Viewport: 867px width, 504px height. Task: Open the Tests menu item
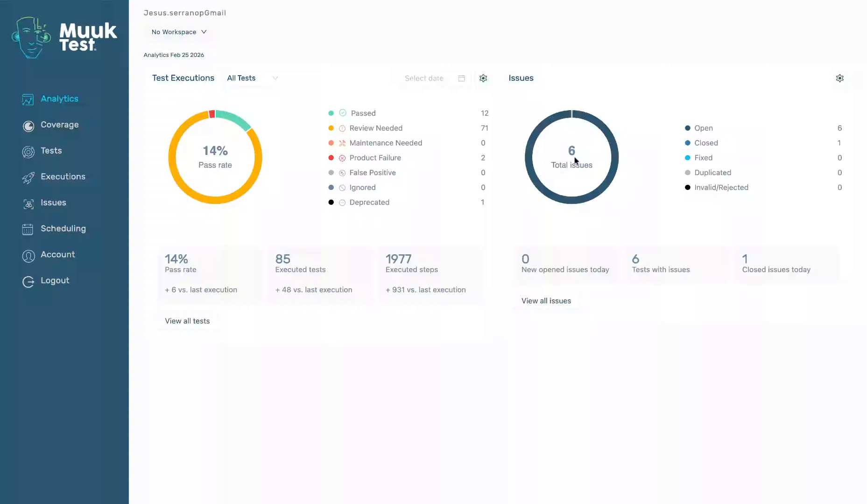[x=51, y=151]
